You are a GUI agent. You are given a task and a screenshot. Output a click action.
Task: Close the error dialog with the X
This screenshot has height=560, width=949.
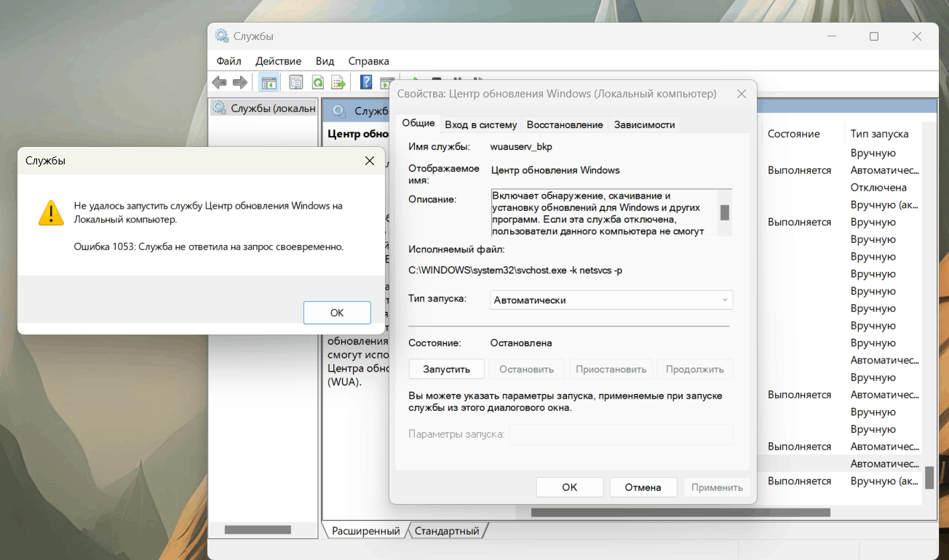[370, 161]
